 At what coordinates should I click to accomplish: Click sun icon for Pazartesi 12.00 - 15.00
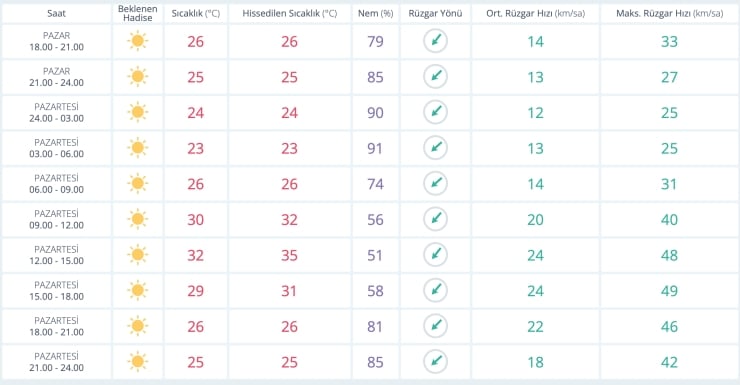(x=137, y=255)
